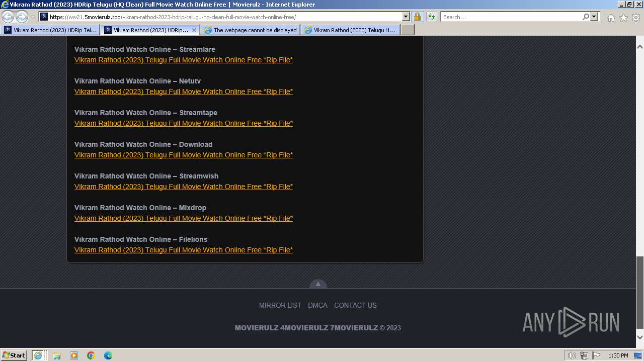Viewport: 644px width, 362px height.
Task: Open a new blank tab button
Action: click(x=408, y=30)
